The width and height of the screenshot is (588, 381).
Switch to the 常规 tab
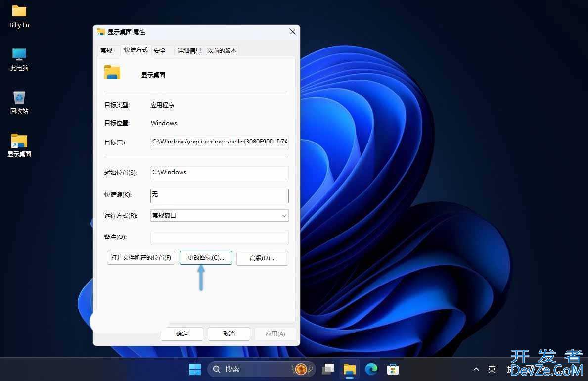(106, 50)
